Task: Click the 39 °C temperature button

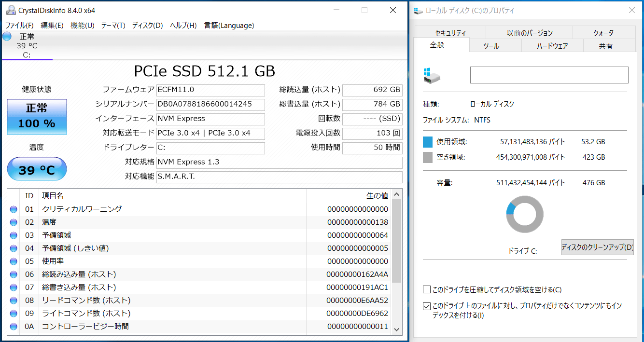Action: click(37, 169)
